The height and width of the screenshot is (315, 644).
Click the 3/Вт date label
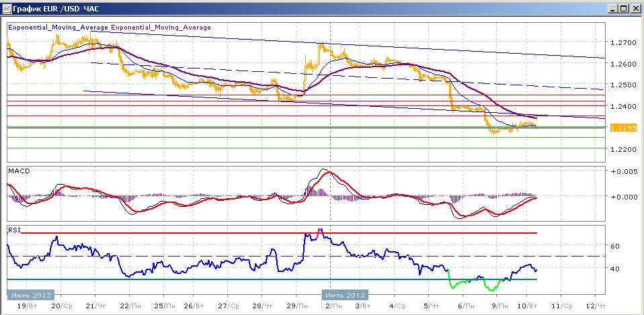click(363, 306)
